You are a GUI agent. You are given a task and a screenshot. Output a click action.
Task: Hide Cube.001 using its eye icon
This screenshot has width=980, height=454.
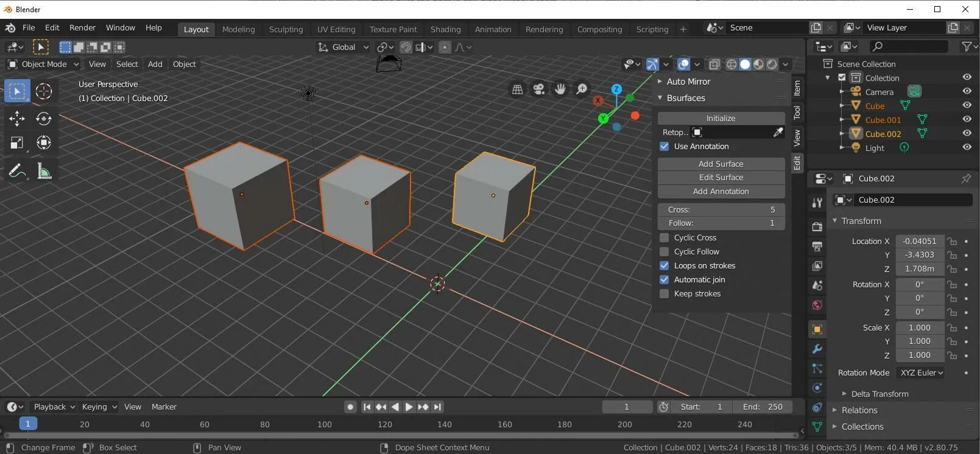[x=967, y=119]
